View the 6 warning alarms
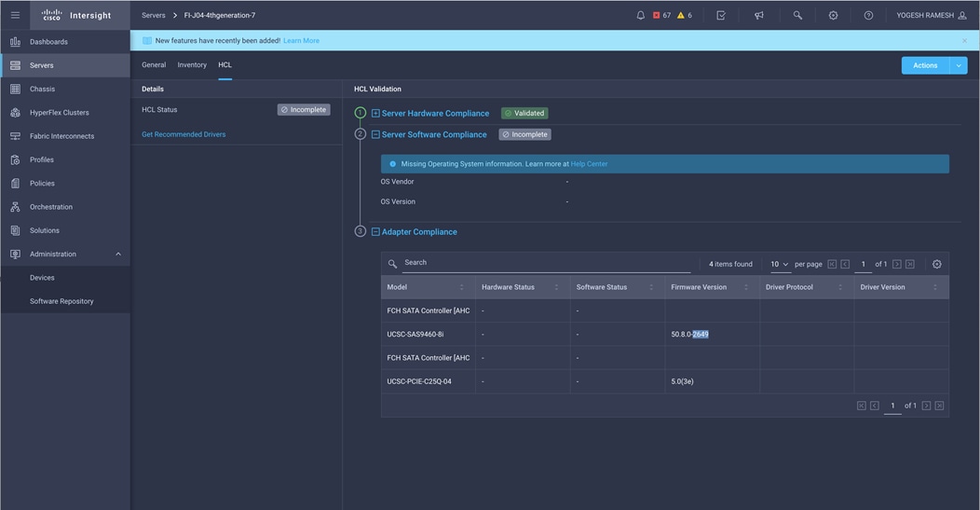Image resolution: width=980 pixels, height=510 pixels. (x=685, y=15)
